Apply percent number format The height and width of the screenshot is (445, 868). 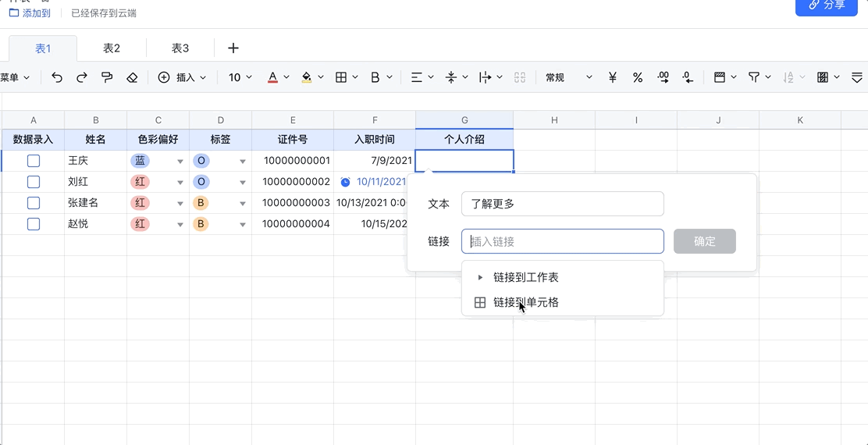pyautogui.click(x=638, y=77)
